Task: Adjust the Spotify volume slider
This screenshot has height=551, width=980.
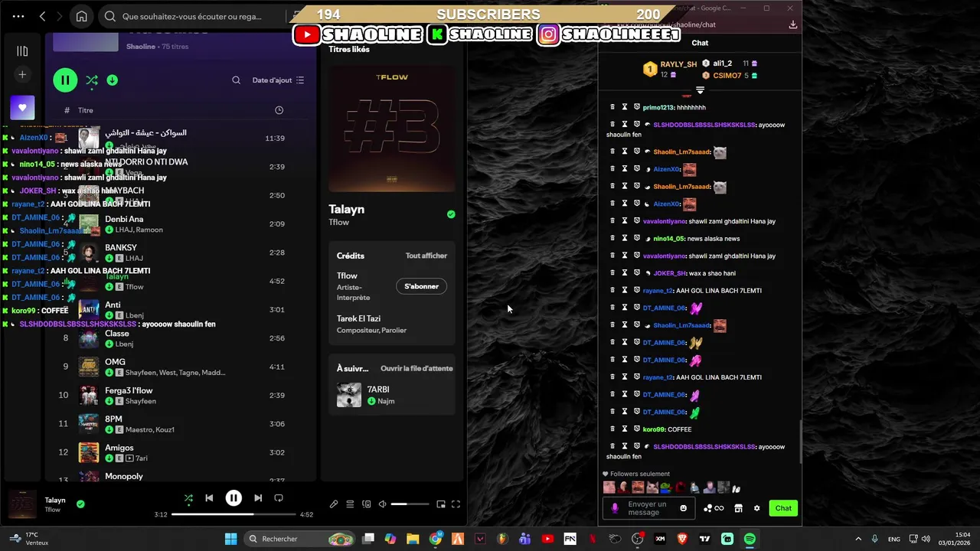Action: 410,504
